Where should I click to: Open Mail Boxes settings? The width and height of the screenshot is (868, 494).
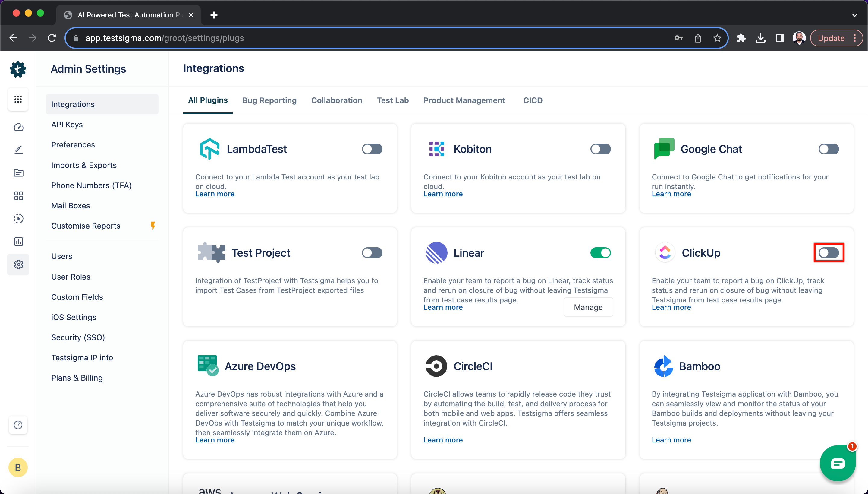(x=102, y=206)
